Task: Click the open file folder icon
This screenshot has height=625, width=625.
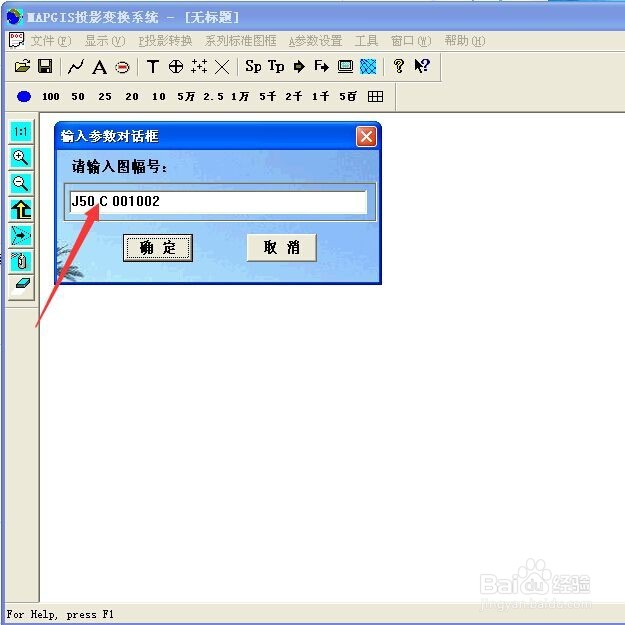Action: (x=22, y=66)
